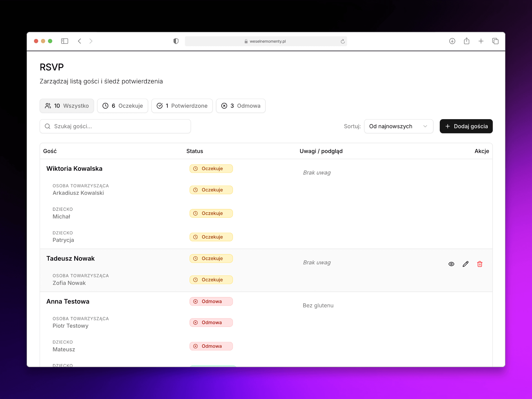Delete Tadeusz Nowak with the trash icon
532x399 pixels.
[480, 264]
